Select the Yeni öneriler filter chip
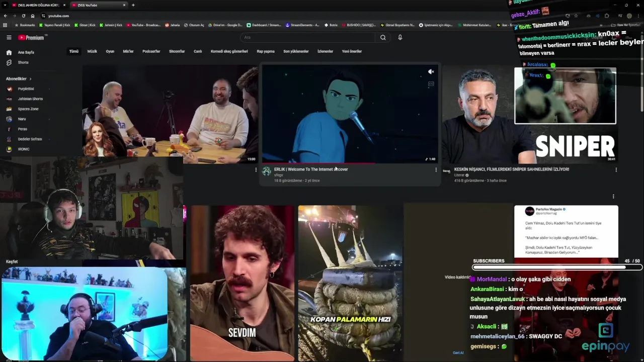 click(x=352, y=51)
